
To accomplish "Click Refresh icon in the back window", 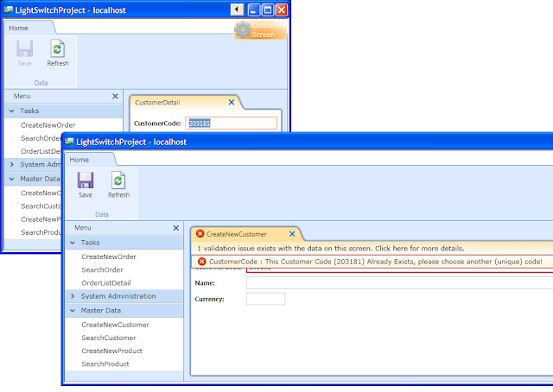I will (58, 48).
